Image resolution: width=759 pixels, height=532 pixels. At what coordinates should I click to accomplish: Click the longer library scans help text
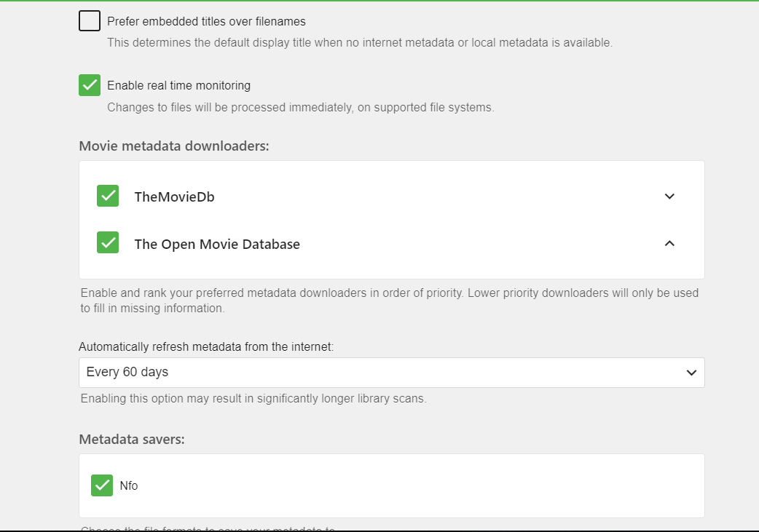pyautogui.click(x=253, y=399)
